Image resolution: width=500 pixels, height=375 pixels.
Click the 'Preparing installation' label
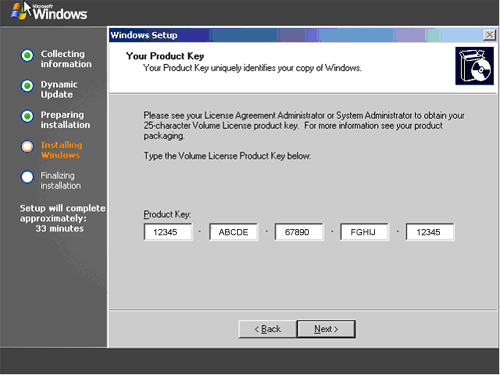[x=65, y=120]
